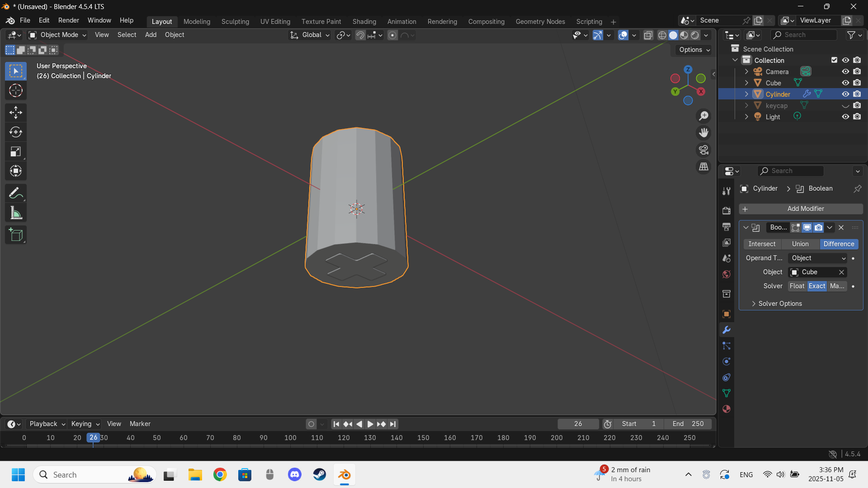Toggle Light visibility eye icon
868x488 pixels.
845,117
